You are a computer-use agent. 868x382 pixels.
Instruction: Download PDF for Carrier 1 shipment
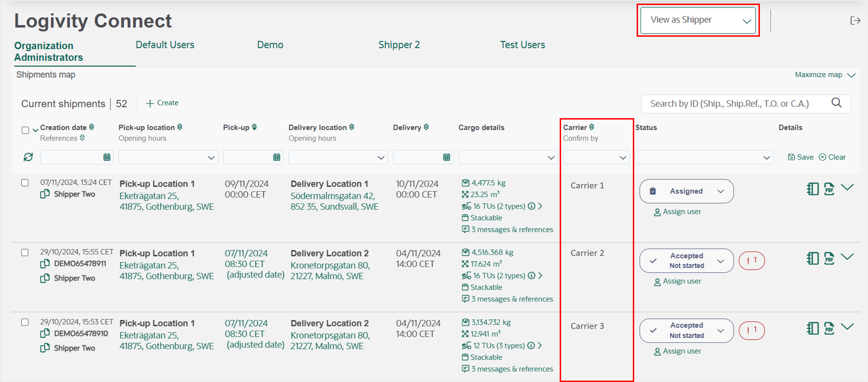coord(829,189)
